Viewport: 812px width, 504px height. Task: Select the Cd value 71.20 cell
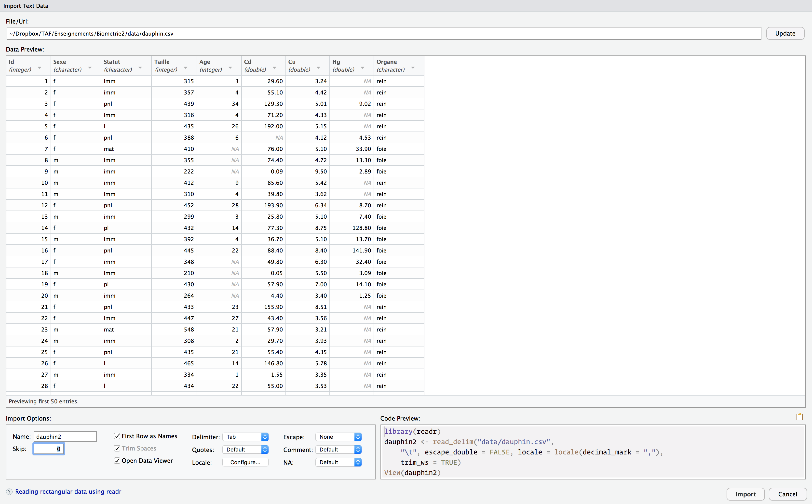263,115
